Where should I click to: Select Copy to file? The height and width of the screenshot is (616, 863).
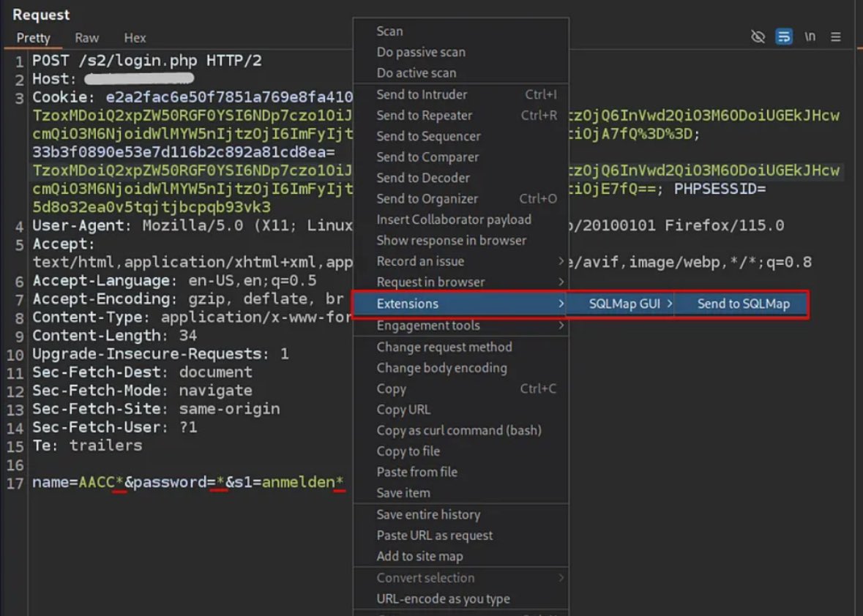460,452
